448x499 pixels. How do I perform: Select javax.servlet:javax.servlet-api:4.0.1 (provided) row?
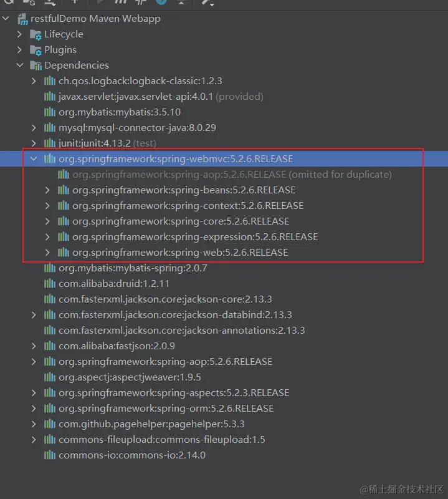(x=224, y=97)
